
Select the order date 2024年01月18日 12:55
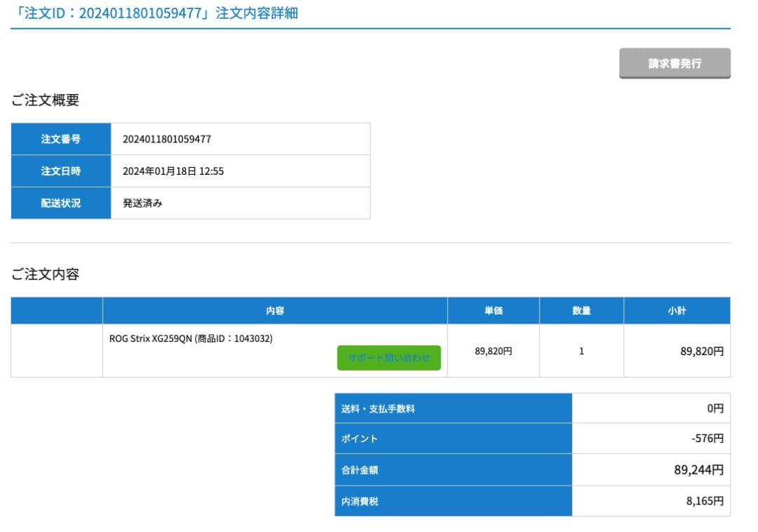click(173, 171)
